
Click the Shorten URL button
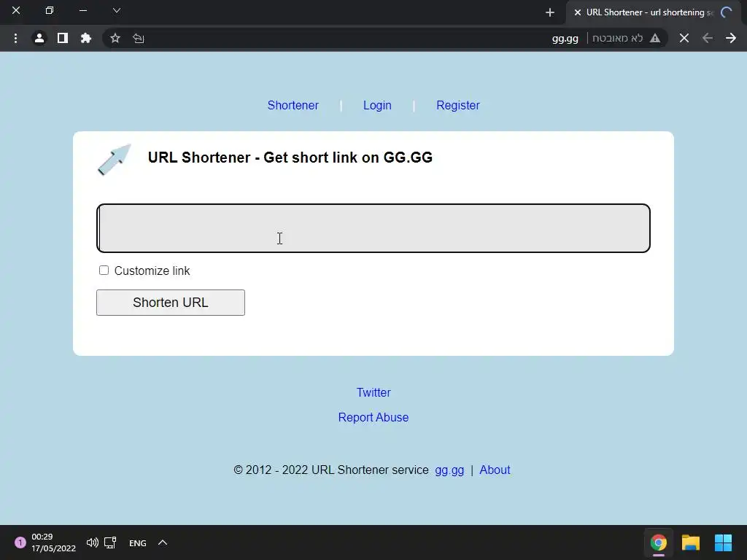click(x=171, y=303)
